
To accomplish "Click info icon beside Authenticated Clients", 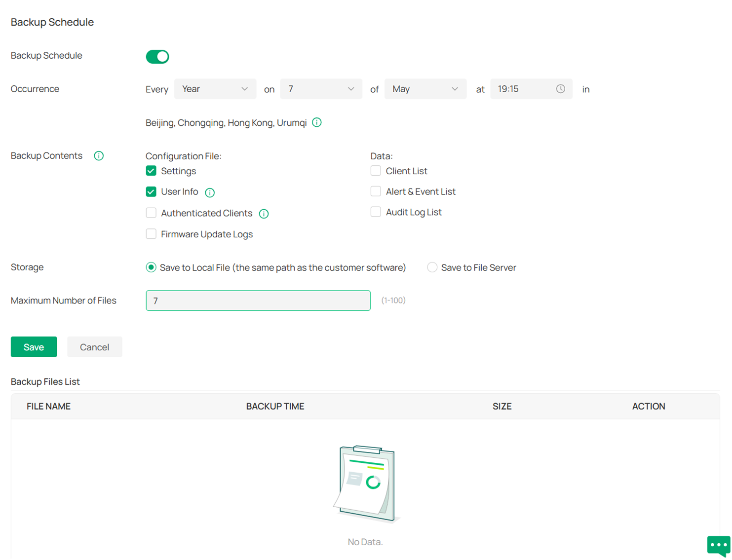I will (x=264, y=214).
